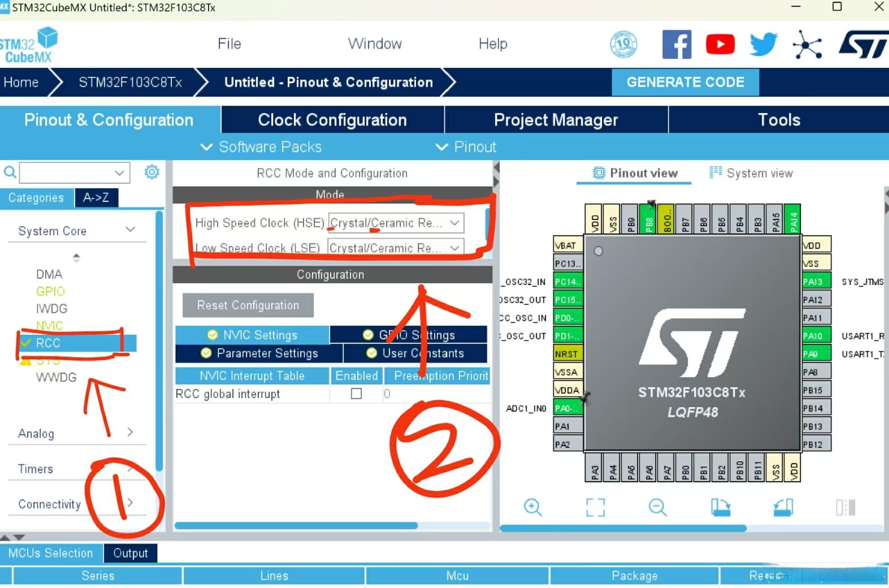Select WWDG in System Core list

point(56,377)
